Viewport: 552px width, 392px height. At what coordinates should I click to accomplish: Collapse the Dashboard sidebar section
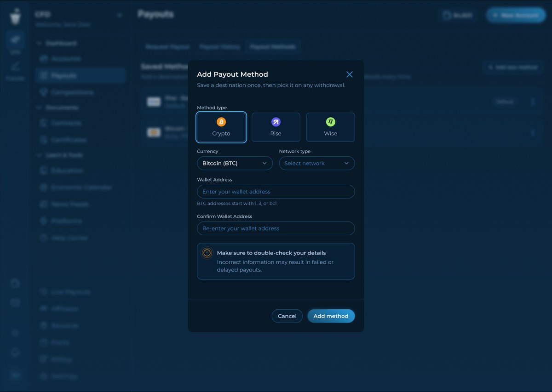coord(39,43)
